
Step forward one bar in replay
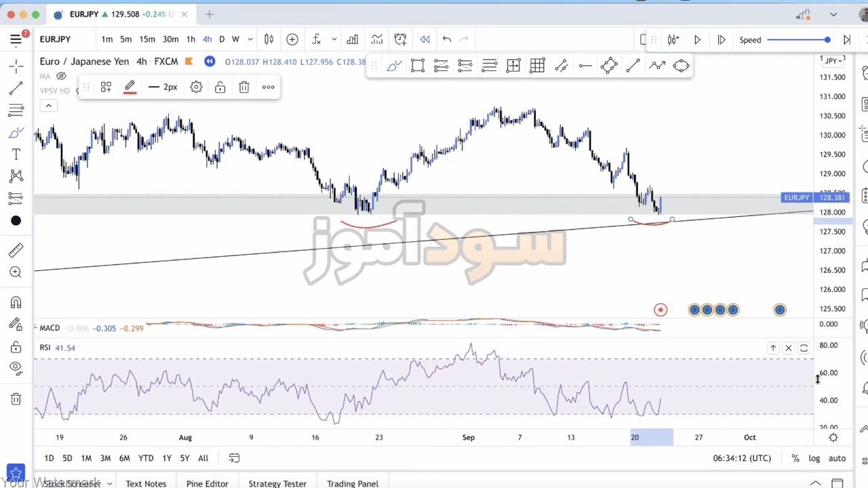(722, 40)
